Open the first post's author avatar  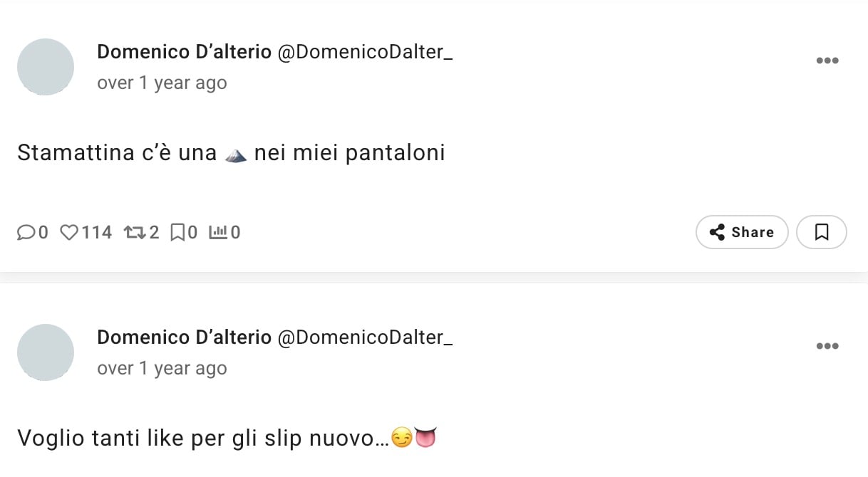click(x=46, y=67)
